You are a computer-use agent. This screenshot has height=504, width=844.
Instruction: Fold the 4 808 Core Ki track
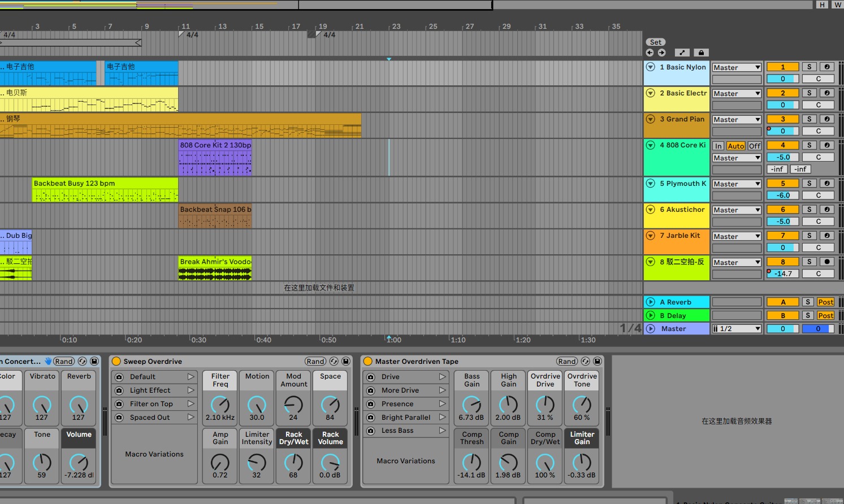[651, 145]
